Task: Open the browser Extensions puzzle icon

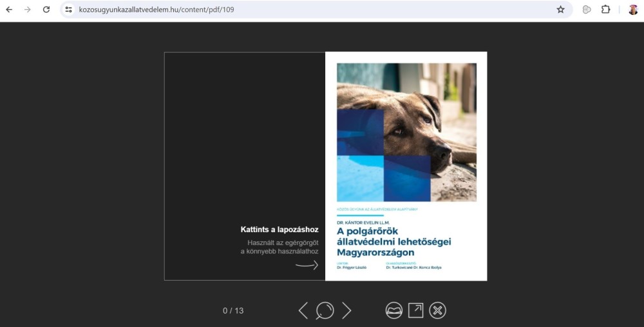Action: coord(605,10)
